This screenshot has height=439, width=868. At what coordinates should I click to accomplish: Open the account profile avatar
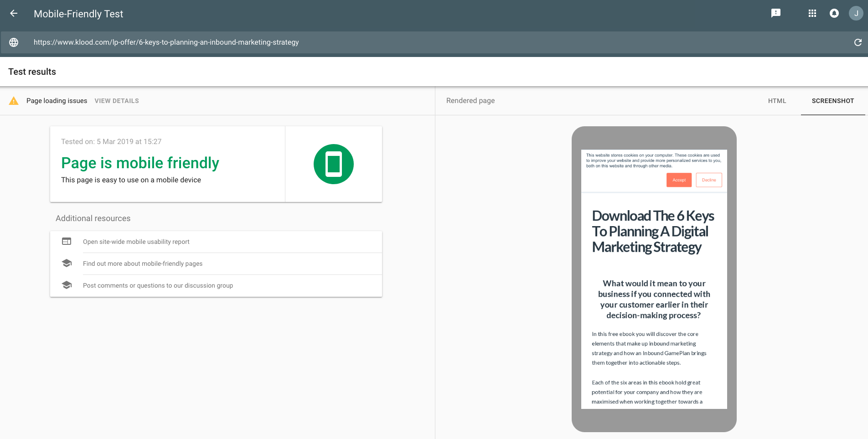pyautogui.click(x=856, y=13)
